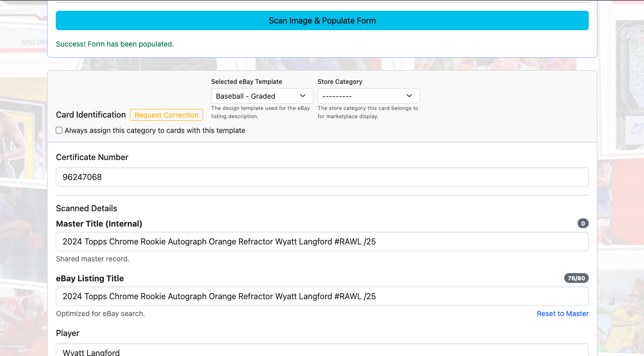Check Always assign this category checkbox

(x=59, y=130)
